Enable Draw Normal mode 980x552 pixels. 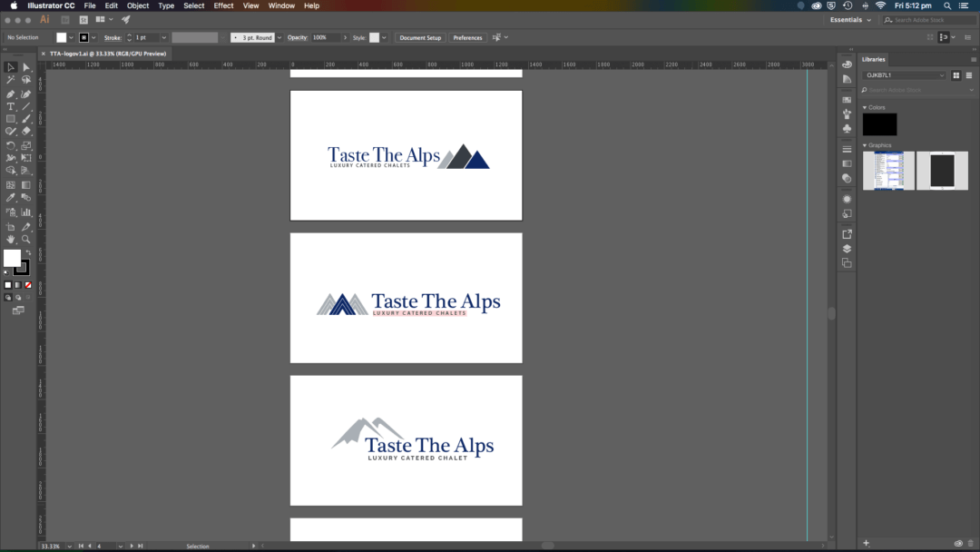point(8,298)
